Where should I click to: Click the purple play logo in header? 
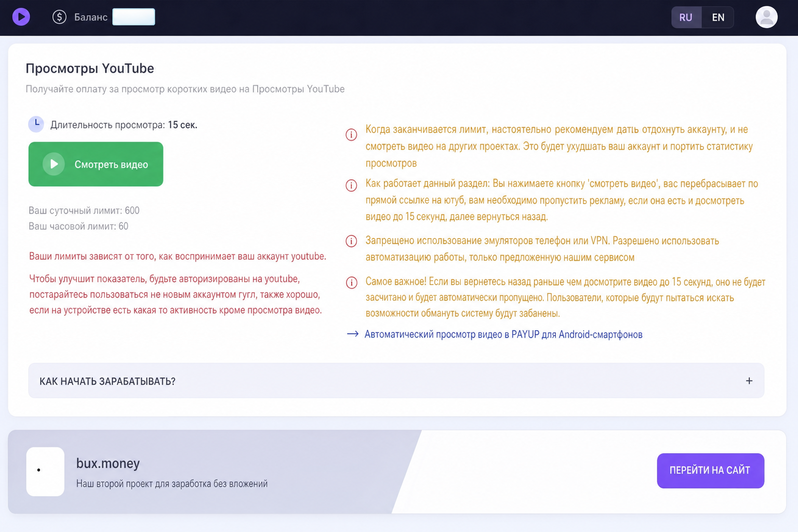[21, 17]
